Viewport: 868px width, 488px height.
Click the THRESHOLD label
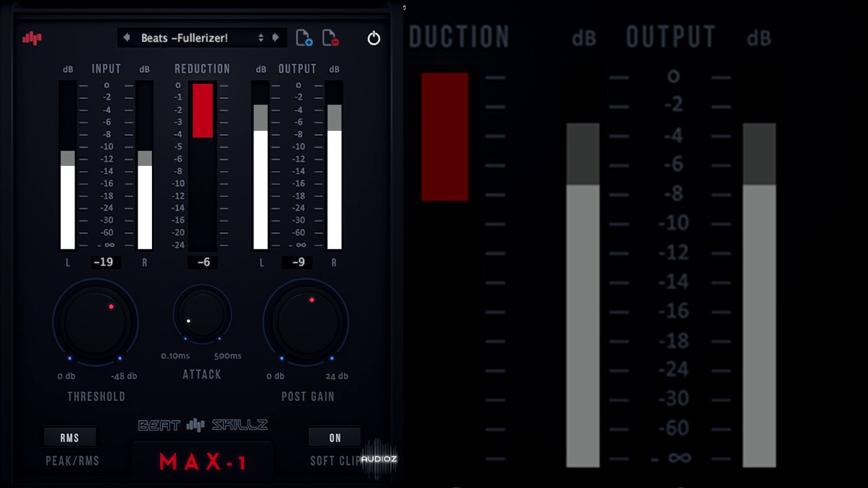pos(96,396)
